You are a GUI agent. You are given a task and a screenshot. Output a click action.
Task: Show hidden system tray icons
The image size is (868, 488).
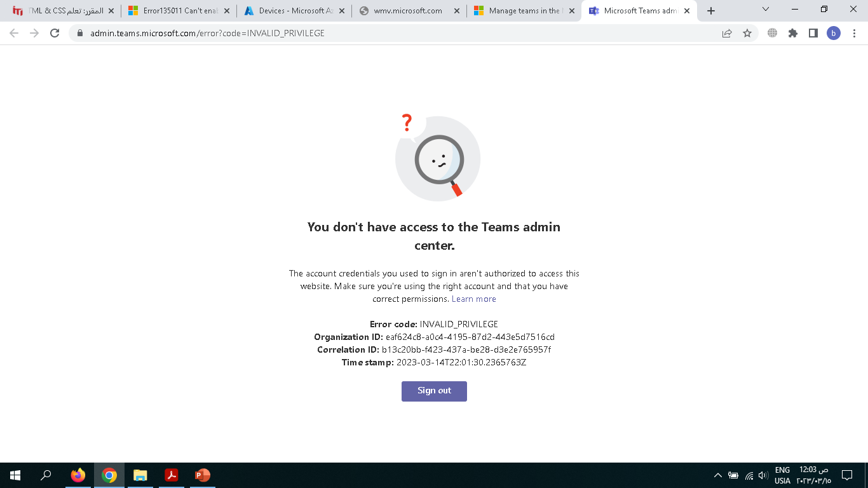718,475
